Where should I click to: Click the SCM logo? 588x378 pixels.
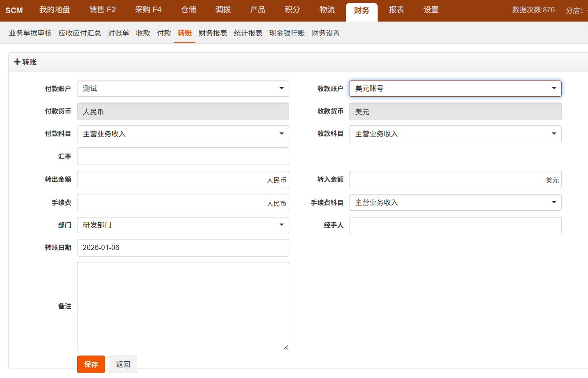(x=14, y=10)
